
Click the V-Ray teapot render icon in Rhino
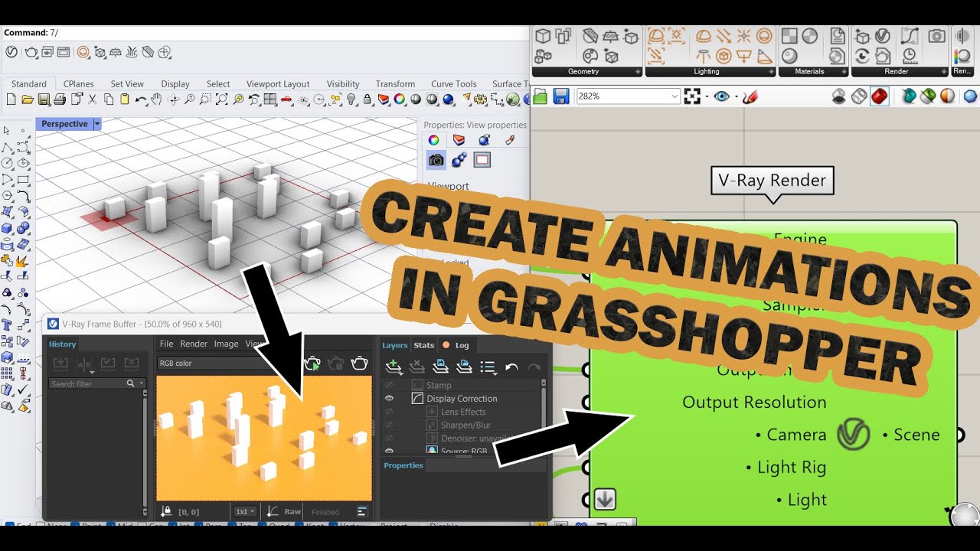31,52
